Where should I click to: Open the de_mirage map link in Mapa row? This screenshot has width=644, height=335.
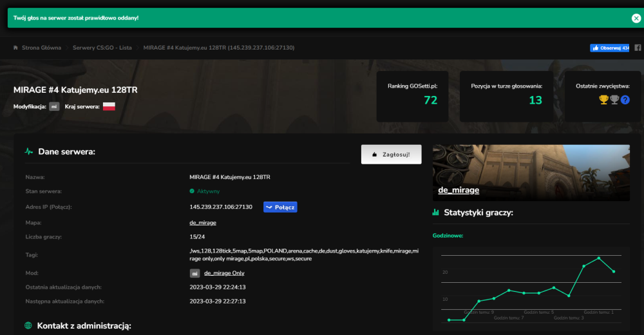[202, 223]
